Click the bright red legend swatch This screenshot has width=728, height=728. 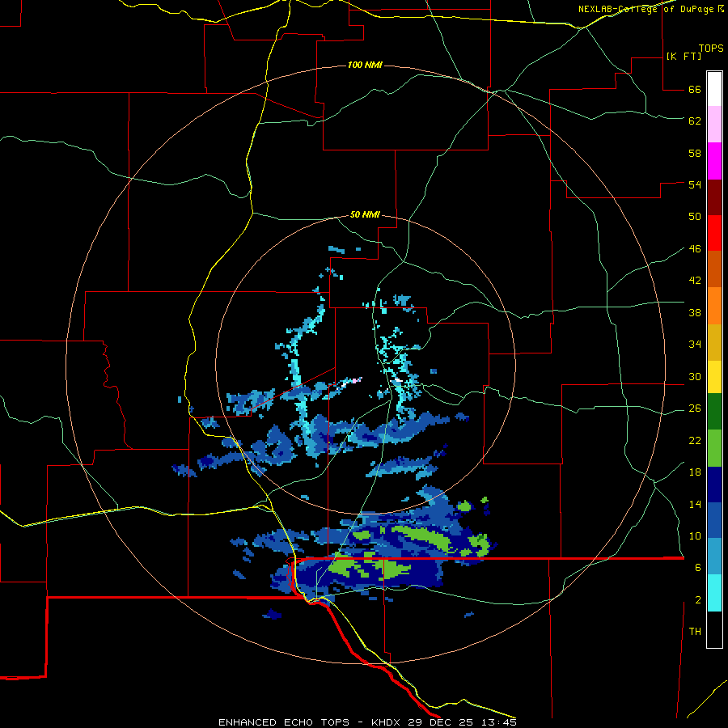click(x=714, y=233)
